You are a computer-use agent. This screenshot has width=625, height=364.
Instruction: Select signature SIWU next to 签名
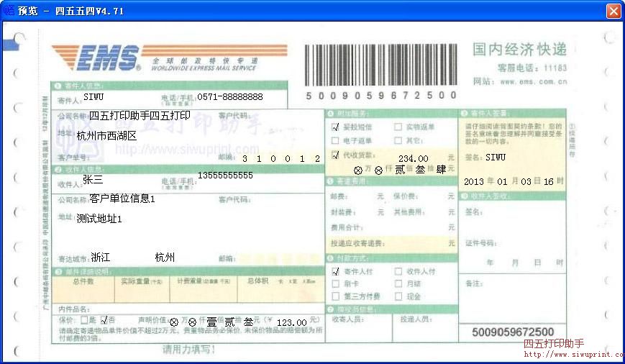pyautogui.click(x=496, y=157)
